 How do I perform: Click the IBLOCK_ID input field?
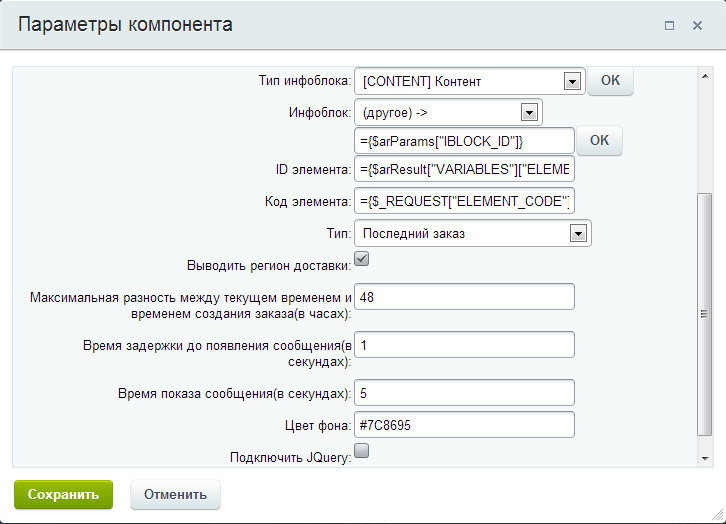pyautogui.click(x=464, y=141)
